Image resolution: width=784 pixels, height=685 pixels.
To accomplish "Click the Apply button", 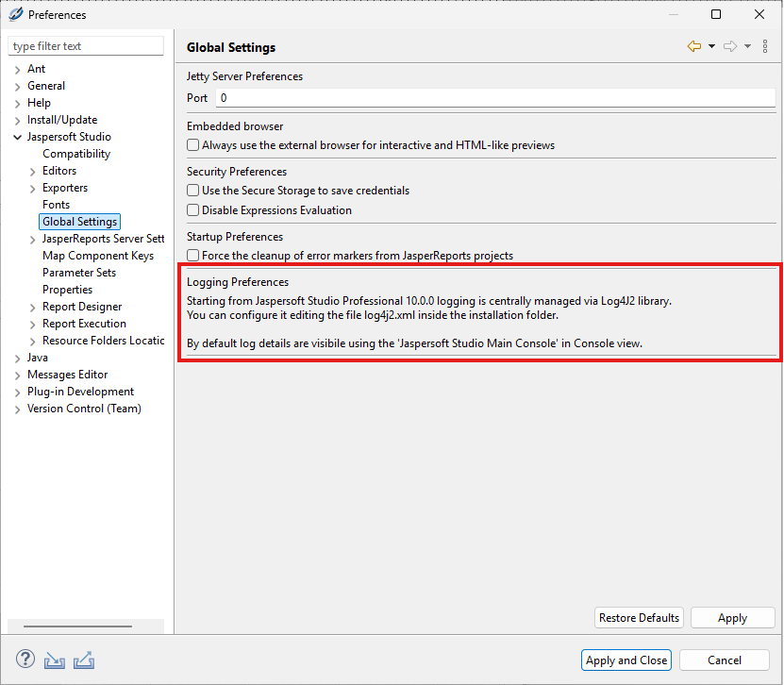I will pyautogui.click(x=732, y=617).
